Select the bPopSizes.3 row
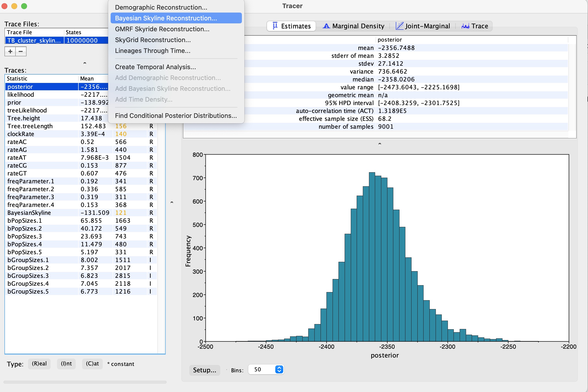 point(81,236)
